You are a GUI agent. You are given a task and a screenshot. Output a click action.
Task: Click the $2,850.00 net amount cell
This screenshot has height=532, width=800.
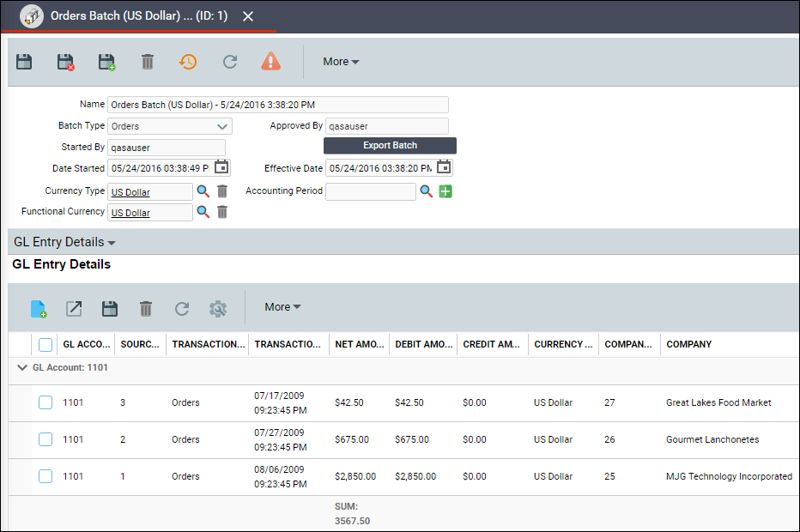click(355, 476)
